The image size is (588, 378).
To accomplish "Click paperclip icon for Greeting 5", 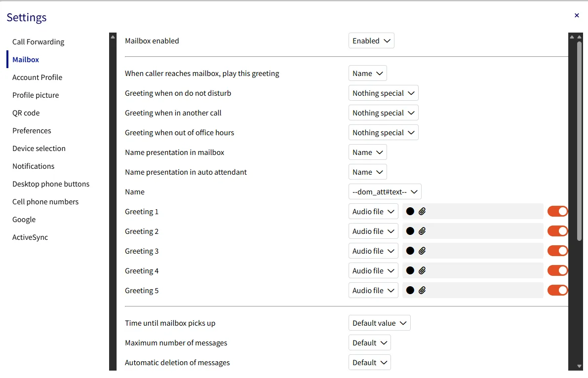I will click(422, 290).
